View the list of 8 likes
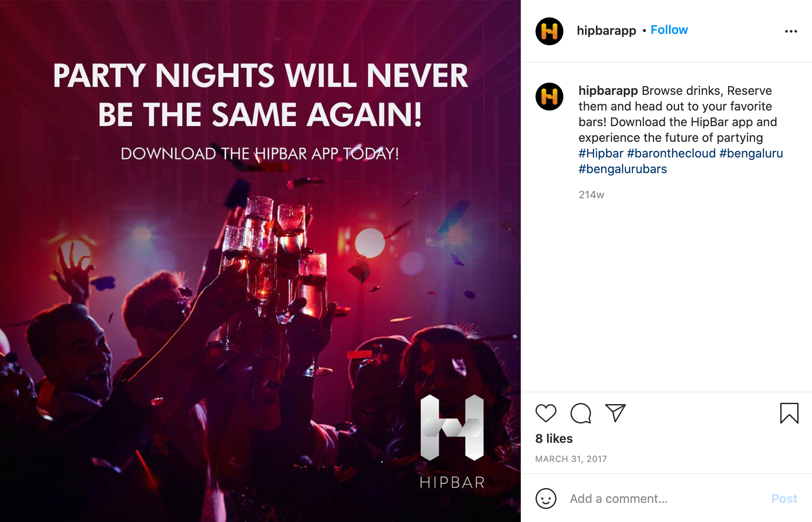The width and height of the screenshot is (812, 522). click(554, 438)
